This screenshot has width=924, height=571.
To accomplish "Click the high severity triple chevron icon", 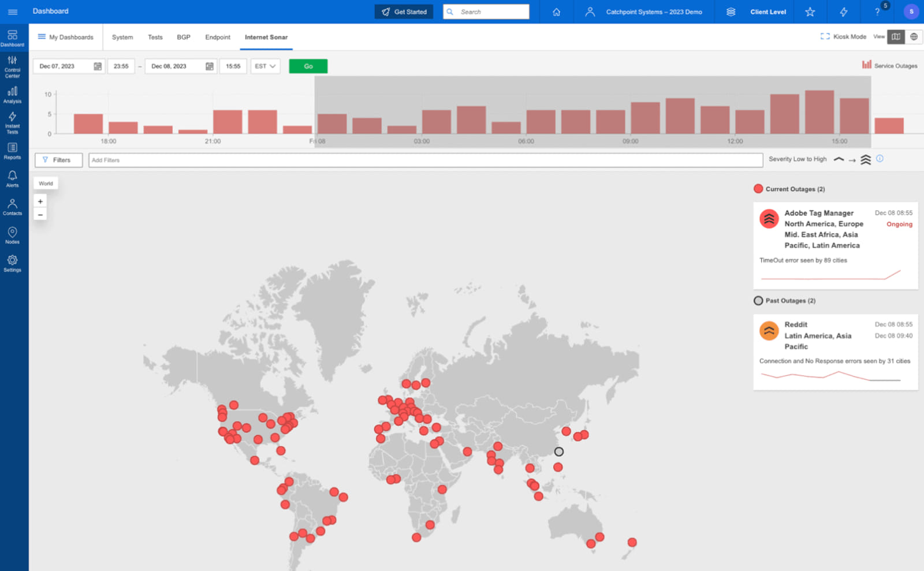I will 866,160.
